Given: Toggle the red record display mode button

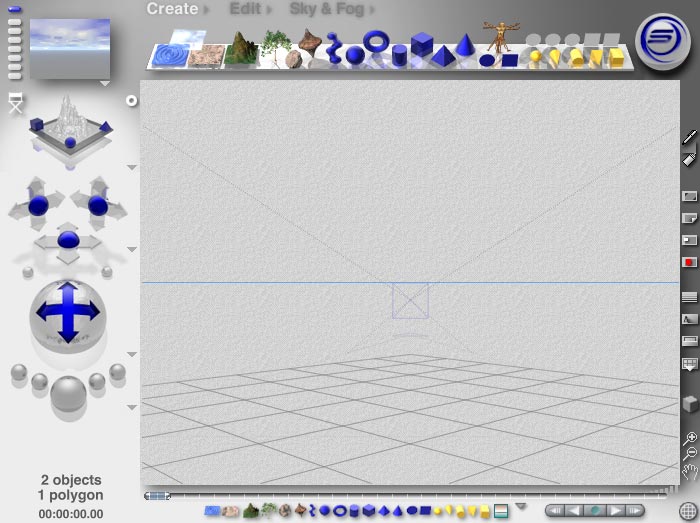Looking at the screenshot, I should [x=689, y=262].
